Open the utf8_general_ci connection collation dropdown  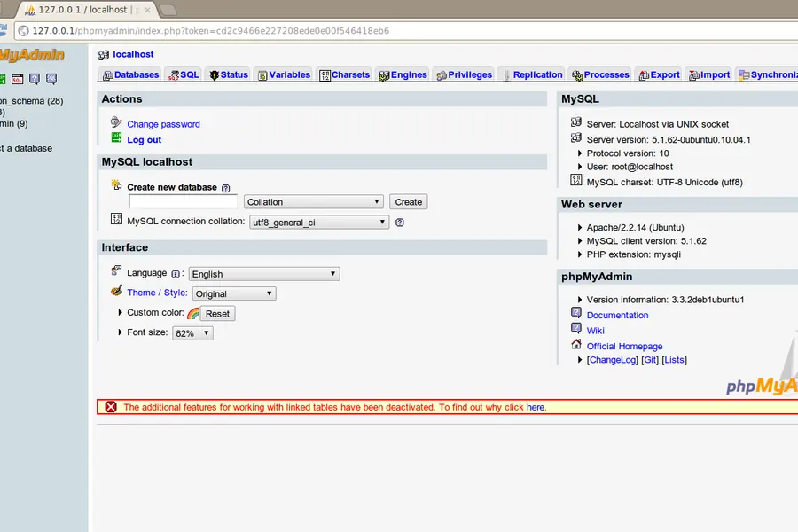click(x=319, y=223)
